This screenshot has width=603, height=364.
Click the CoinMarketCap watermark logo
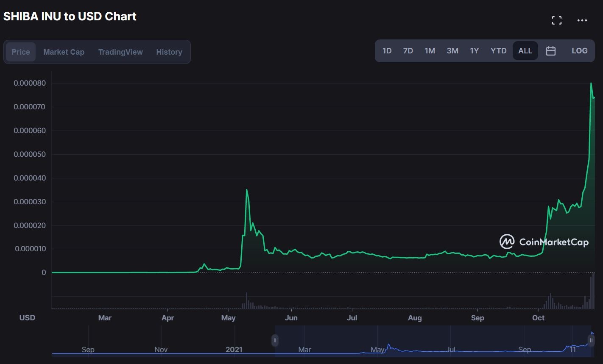coord(544,242)
